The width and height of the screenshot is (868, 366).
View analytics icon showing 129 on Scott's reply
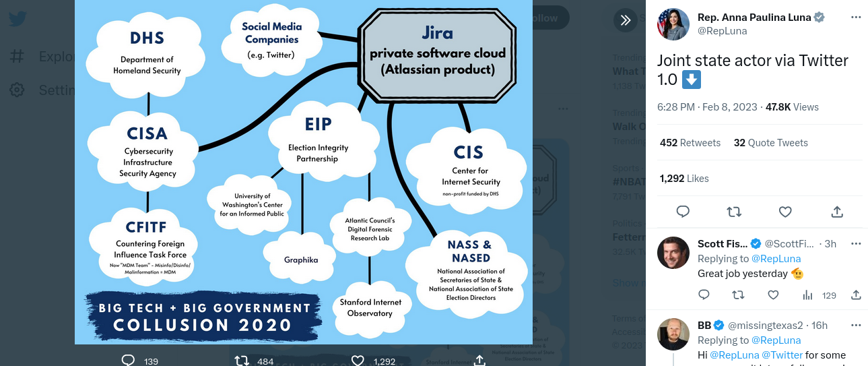coord(808,295)
